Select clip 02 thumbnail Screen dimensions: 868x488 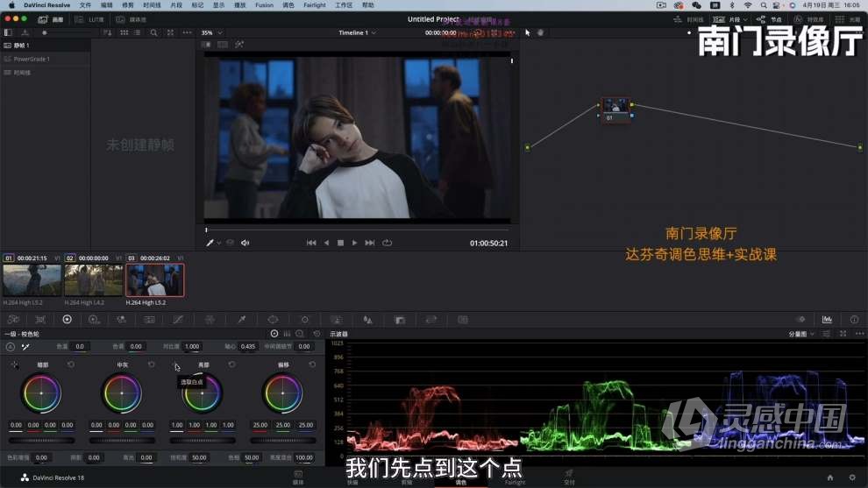(x=94, y=280)
